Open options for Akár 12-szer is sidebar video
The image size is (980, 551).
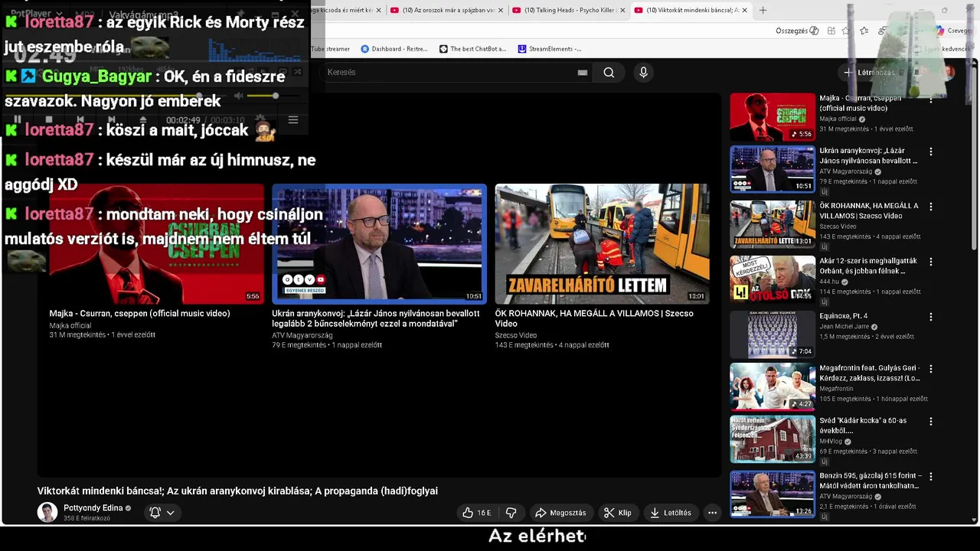[x=931, y=262]
